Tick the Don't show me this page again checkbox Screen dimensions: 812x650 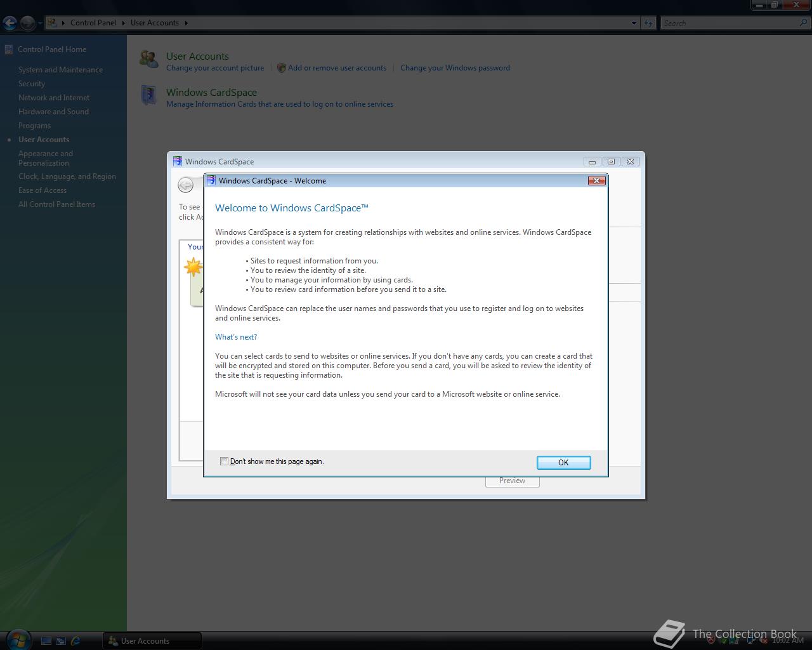[x=224, y=461]
